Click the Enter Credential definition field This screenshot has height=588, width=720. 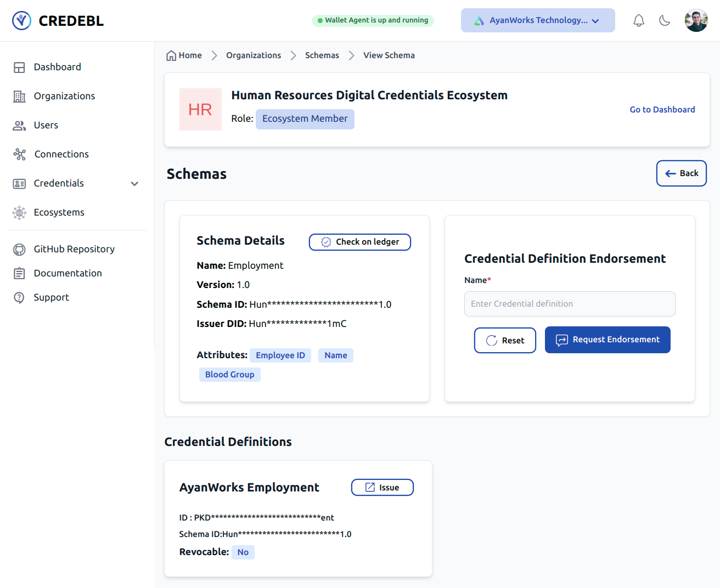570,304
